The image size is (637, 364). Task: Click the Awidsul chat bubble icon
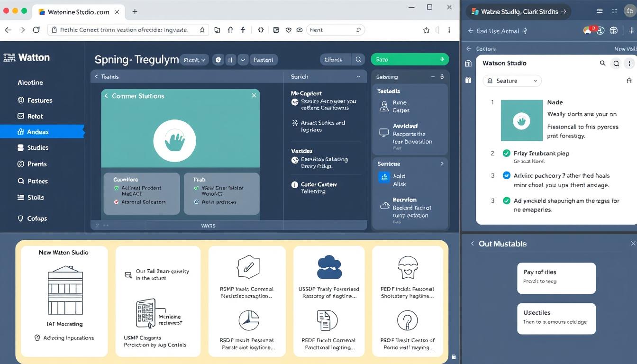click(x=384, y=133)
